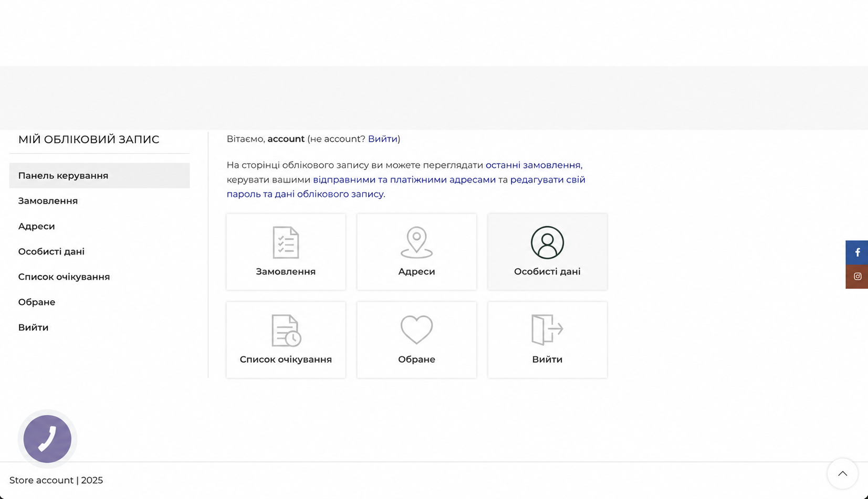The image size is (868, 499).
Task: Open Обране in sidebar menu
Action: pyautogui.click(x=99, y=302)
